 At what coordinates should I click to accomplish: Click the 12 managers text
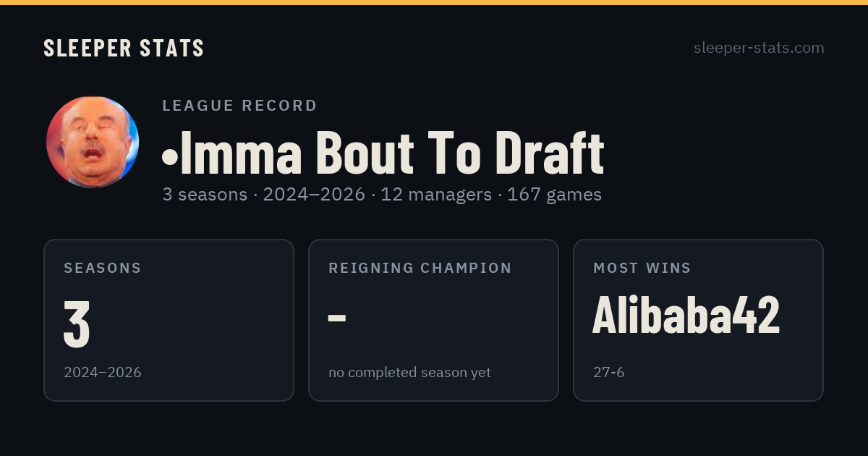(x=436, y=194)
